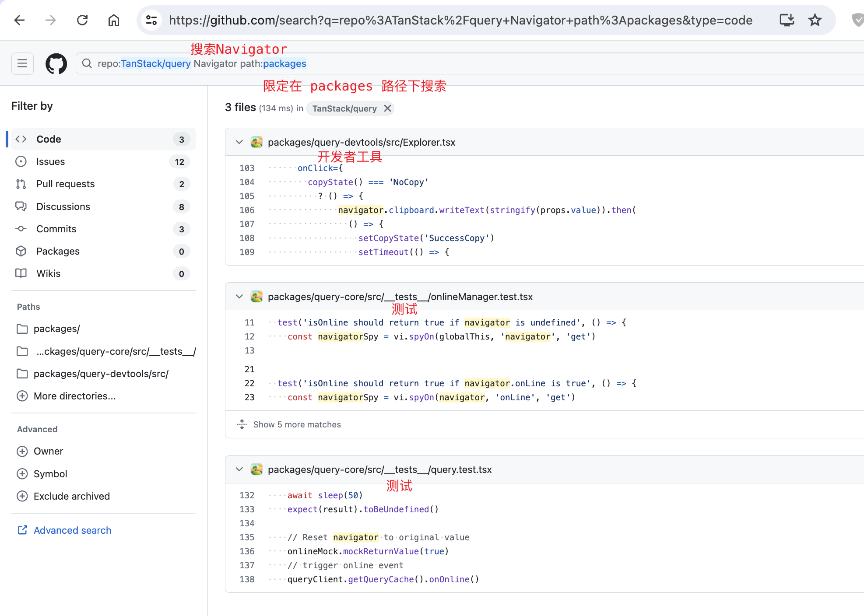Expand More directories in Paths
Screen dimensions: 864x616
click(74, 396)
